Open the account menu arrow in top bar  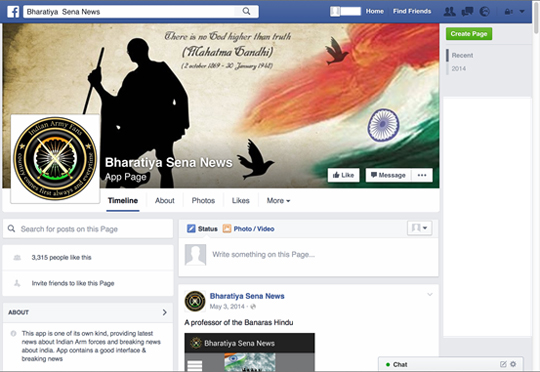coord(522,12)
